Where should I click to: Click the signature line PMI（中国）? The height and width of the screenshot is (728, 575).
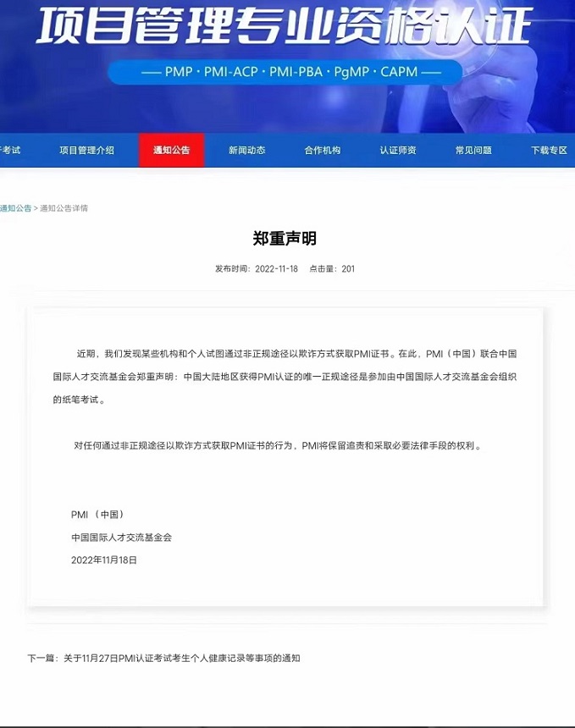click(98, 515)
